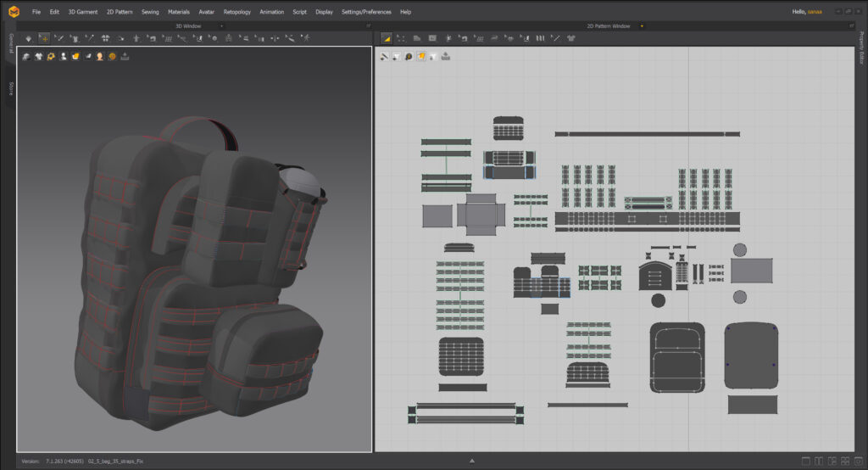868x470 pixels.
Task: Toggle garment display shirt icon in 3D view
Action: [39, 57]
